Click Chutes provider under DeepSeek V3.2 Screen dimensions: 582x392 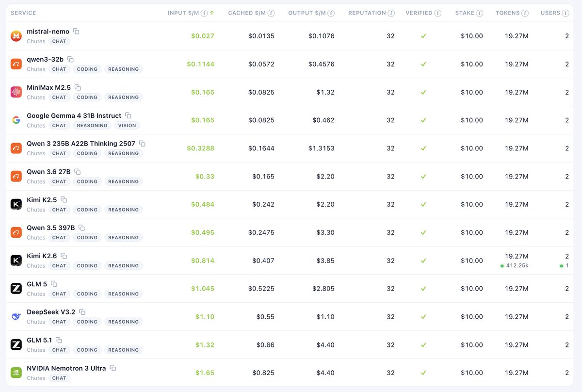tap(36, 322)
